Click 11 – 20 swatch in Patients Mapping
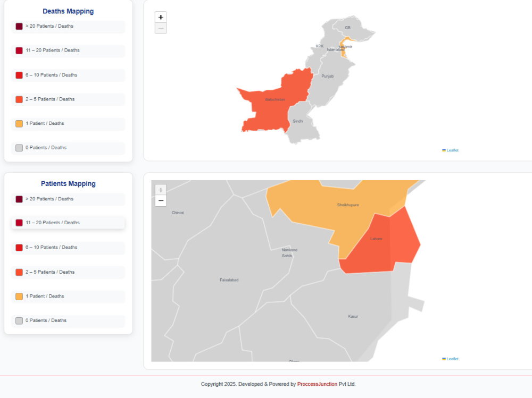The image size is (532, 398). point(19,223)
